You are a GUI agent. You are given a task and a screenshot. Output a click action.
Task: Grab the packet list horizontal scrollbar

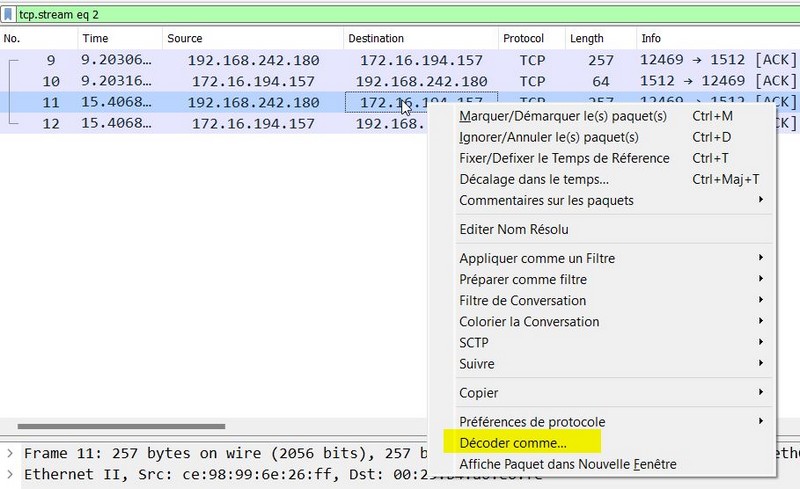(121, 426)
